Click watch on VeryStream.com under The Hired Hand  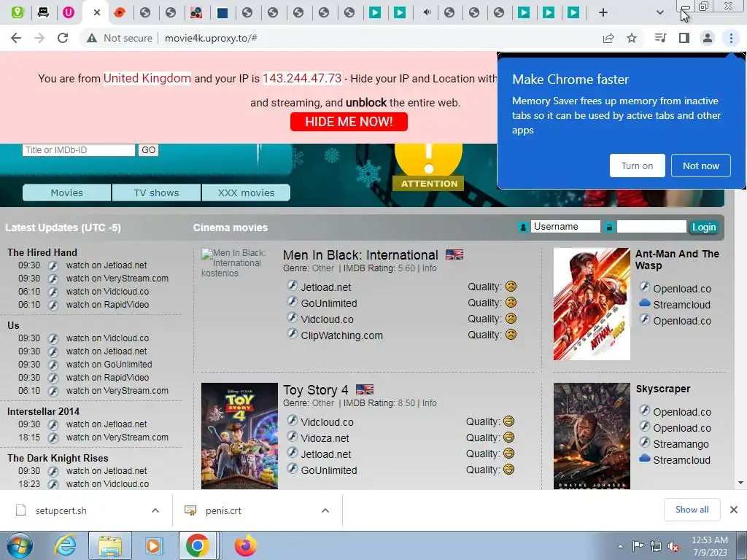117,278
